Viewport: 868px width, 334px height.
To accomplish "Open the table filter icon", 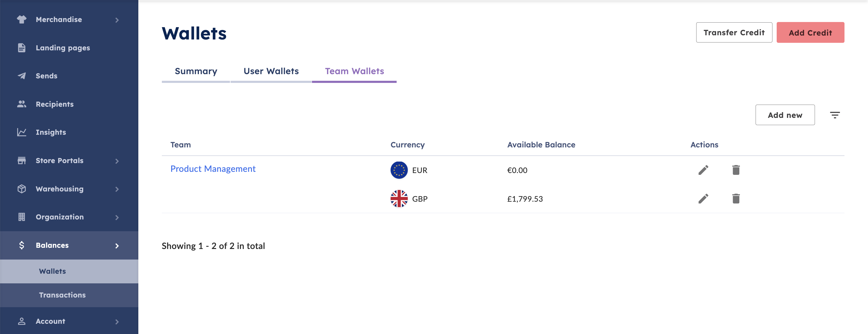I will coord(834,115).
